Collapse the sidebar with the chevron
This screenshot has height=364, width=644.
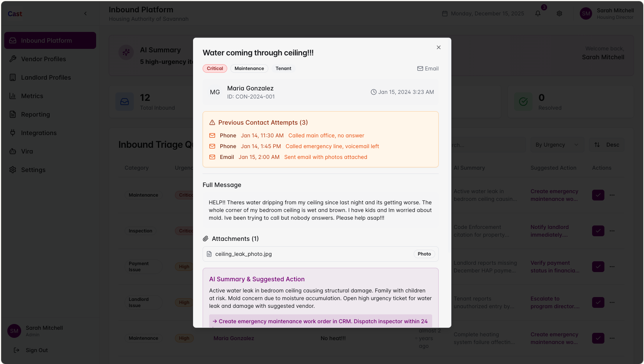[x=85, y=13]
